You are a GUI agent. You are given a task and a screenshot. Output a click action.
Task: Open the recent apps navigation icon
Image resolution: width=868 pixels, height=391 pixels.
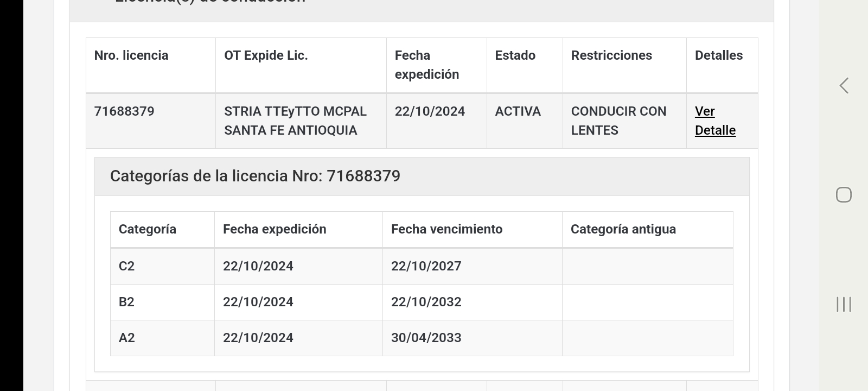click(x=844, y=304)
